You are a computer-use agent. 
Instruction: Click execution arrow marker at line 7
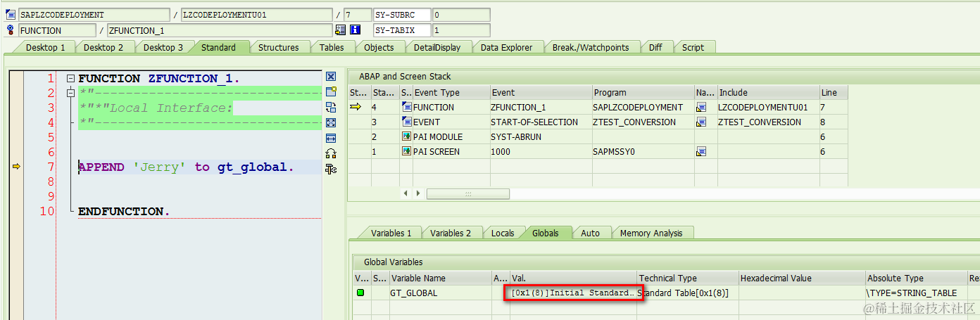pyautogui.click(x=17, y=167)
